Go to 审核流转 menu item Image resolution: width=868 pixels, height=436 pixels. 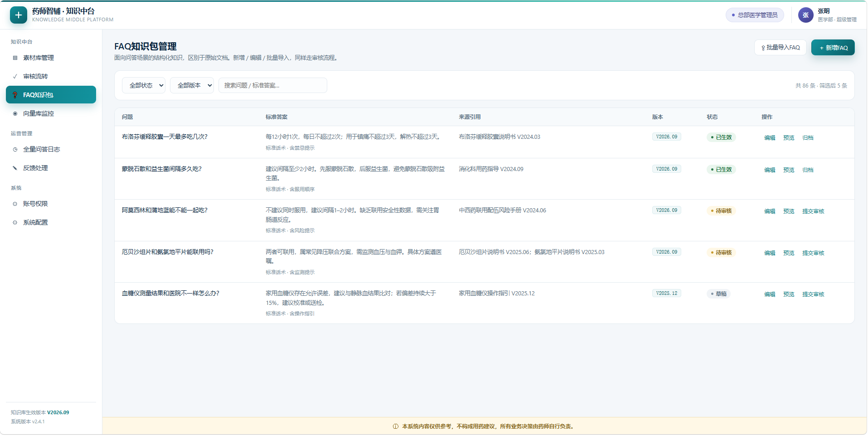tap(51, 77)
